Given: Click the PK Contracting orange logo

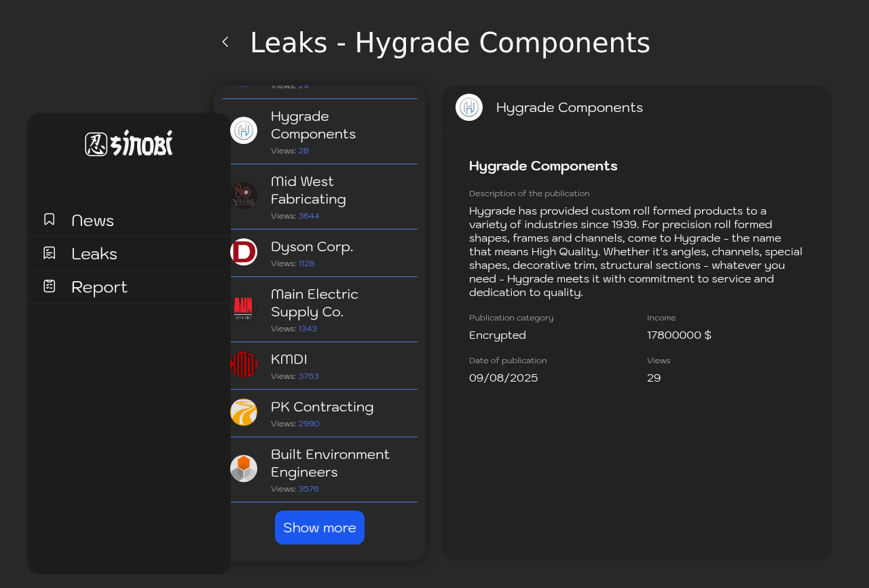Looking at the screenshot, I should [x=244, y=412].
